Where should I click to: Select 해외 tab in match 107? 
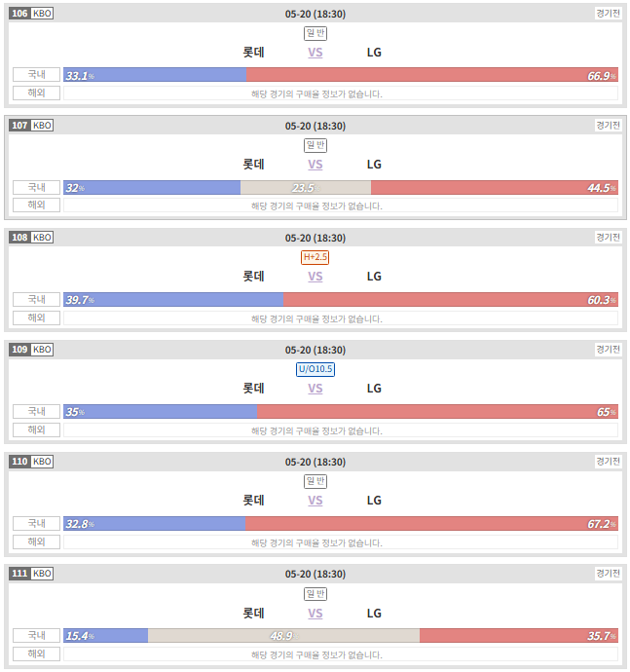pos(36,205)
